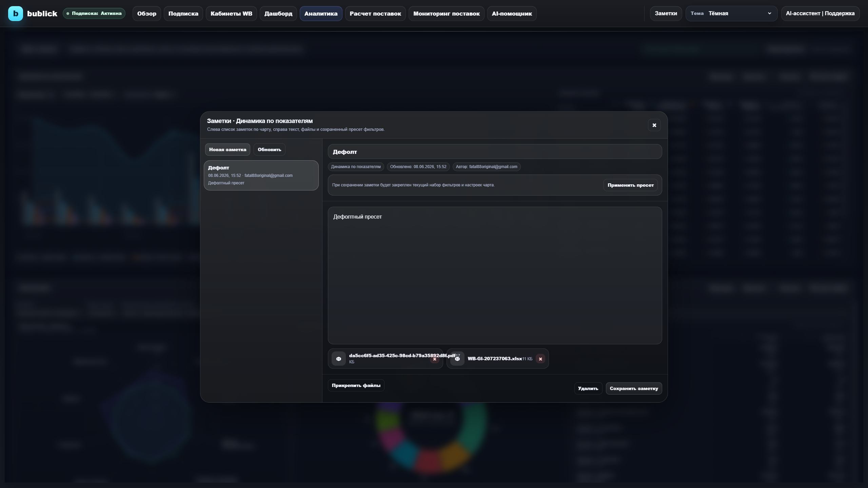Attach files via Прикрепить файлы
Viewport: 868px width, 488px height.
pyautogui.click(x=356, y=385)
